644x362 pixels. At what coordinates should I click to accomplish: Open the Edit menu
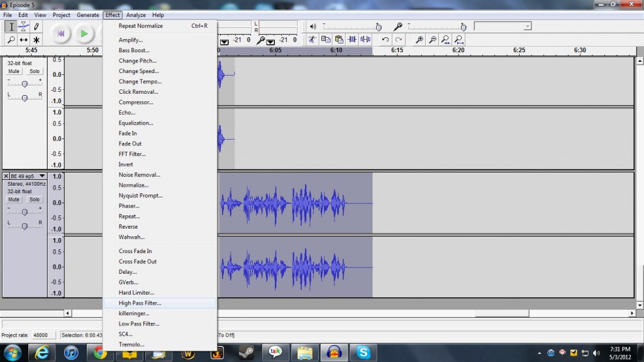tap(23, 15)
